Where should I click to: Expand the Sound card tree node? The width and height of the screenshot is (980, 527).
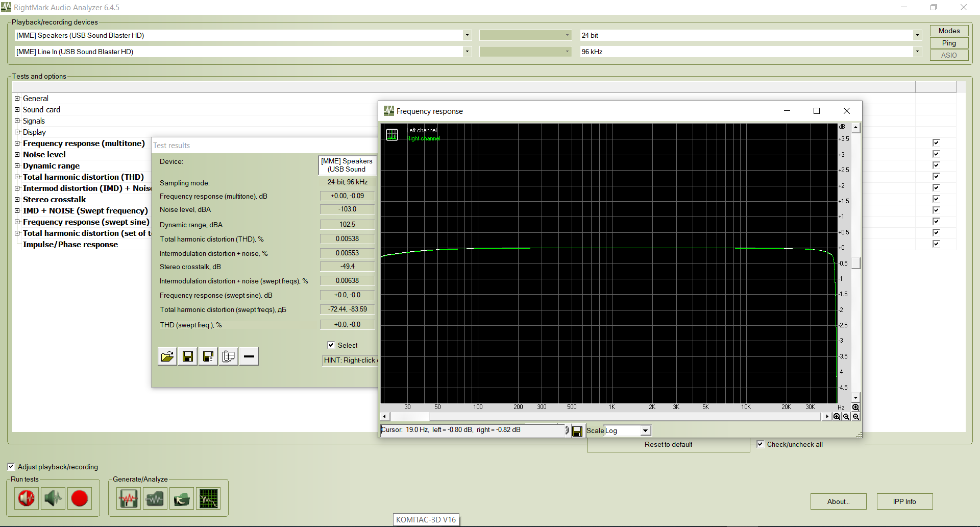[17, 110]
